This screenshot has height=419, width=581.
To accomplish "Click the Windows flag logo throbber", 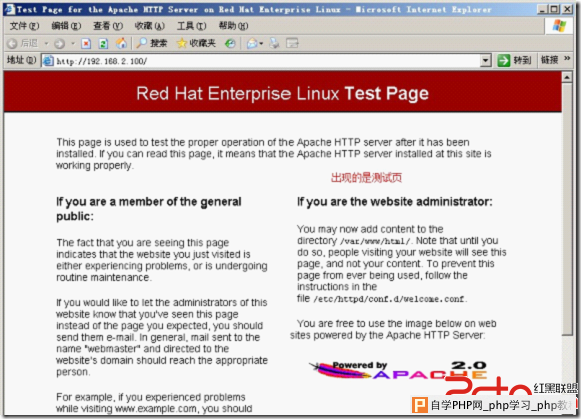I will pos(559,26).
